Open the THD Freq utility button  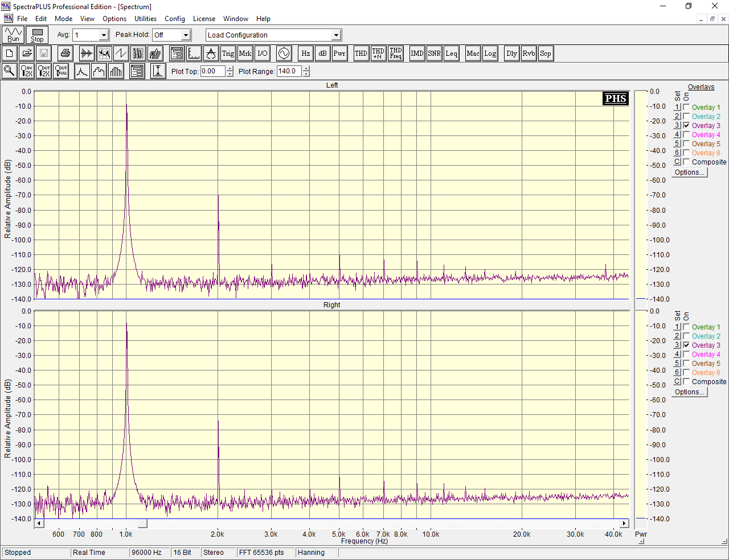point(395,53)
